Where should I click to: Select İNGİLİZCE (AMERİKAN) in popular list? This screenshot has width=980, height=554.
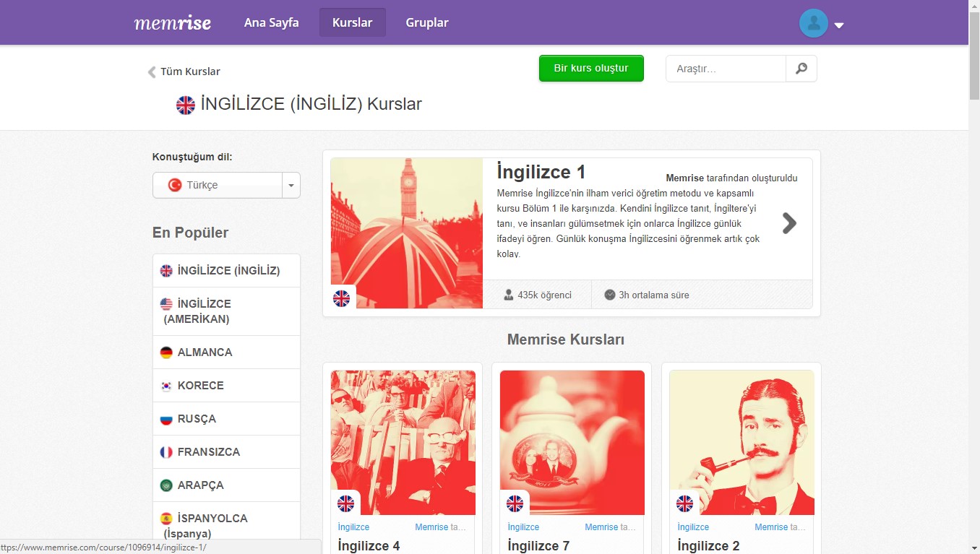click(x=226, y=311)
